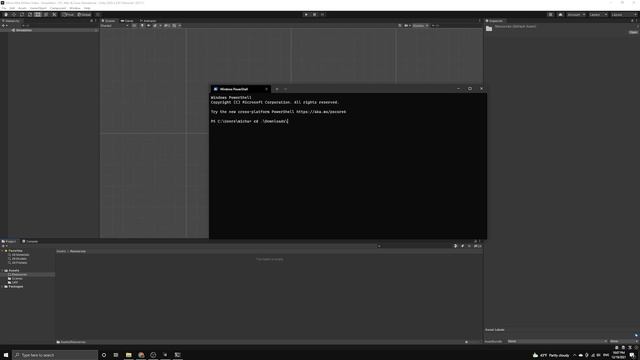Select the Hierarchy panel tab
The height and width of the screenshot is (360, 640).
11,21
